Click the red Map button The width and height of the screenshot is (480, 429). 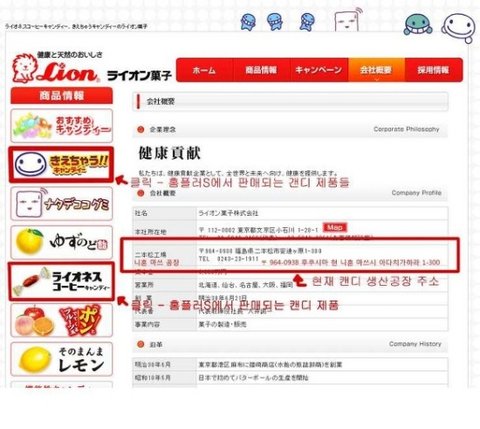click(335, 227)
